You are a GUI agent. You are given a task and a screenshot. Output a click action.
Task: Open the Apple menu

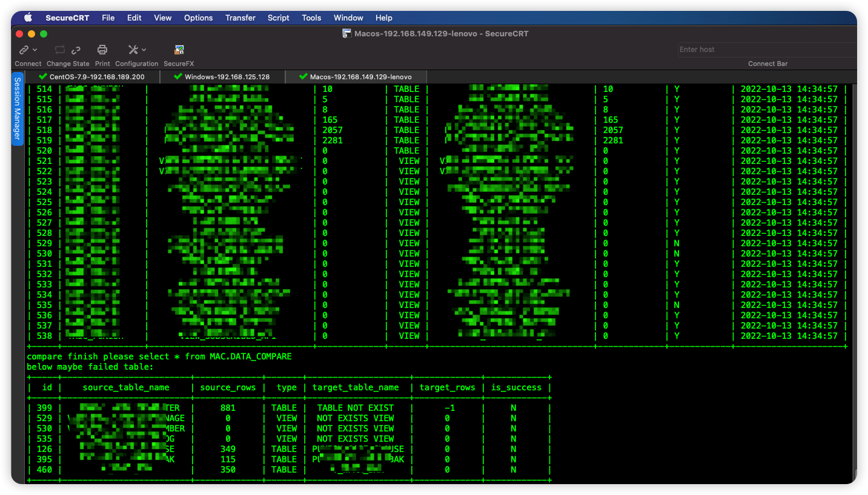tap(28, 18)
